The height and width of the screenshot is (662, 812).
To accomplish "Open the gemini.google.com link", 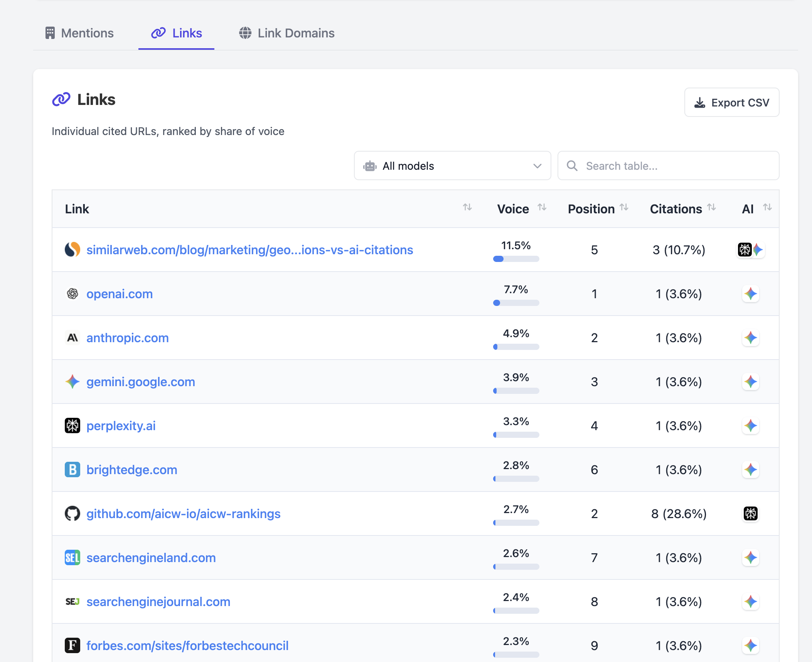I will [141, 382].
